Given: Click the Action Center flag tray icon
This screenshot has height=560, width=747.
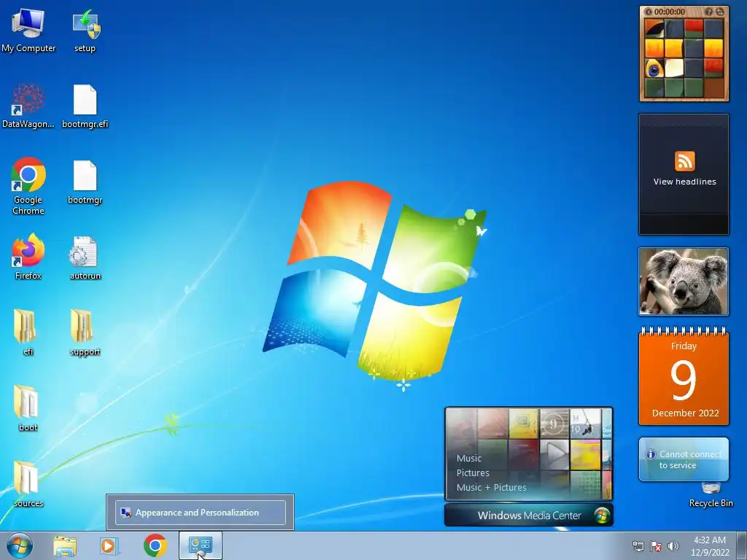Looking at the screenshot, I should (x=656, y=546).
